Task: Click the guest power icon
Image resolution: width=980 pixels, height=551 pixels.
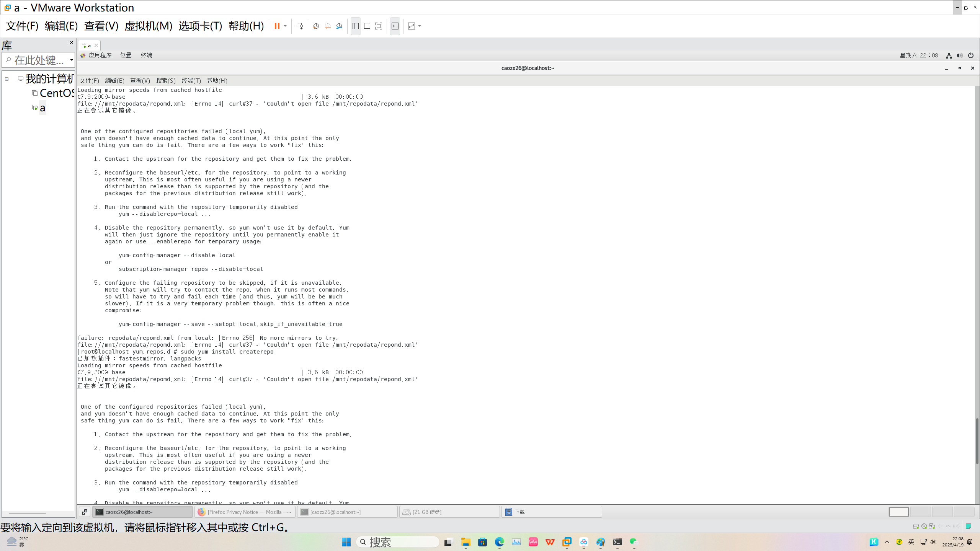Action: (x=971, y=55)
